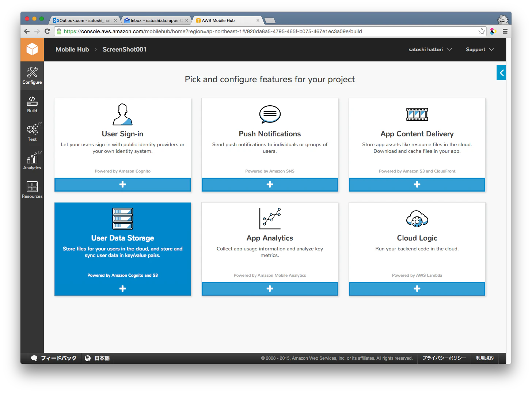This screenshot has height=393, width=532.
Task: Select the AWS Mobile Hub tab
Action: pos(228,20)
